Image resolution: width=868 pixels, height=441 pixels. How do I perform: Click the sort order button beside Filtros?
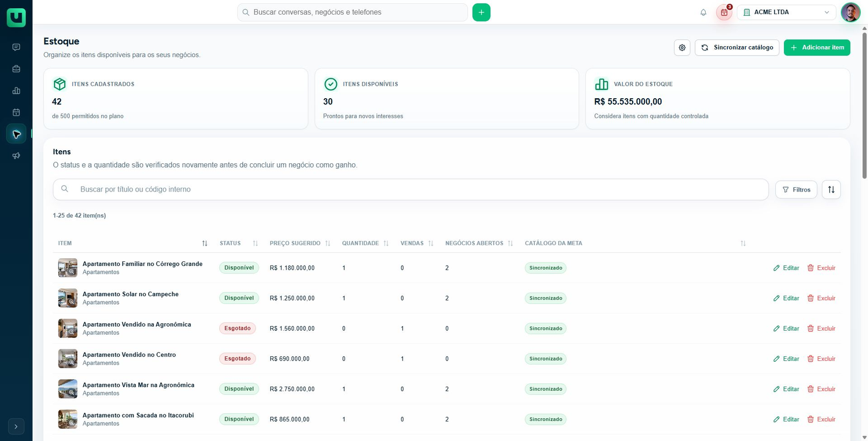tap(831, 189)
